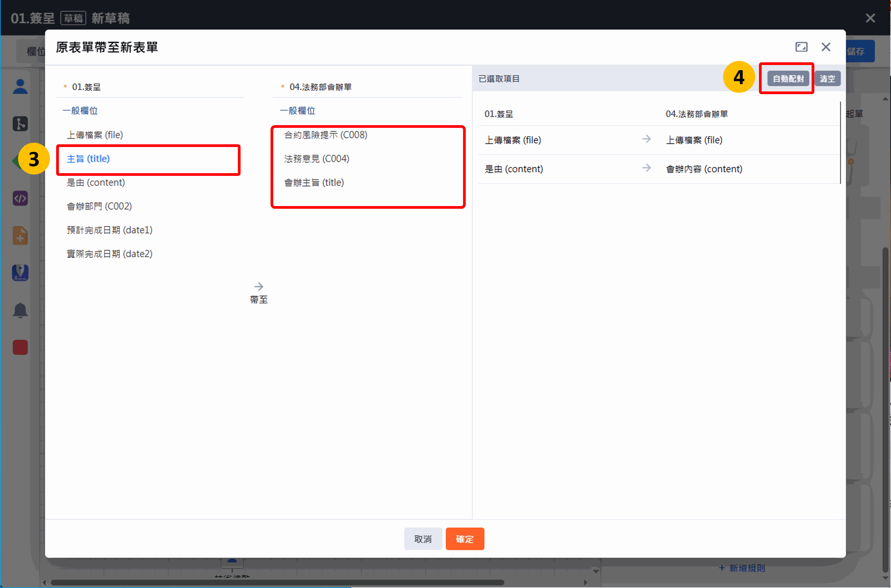Click the add document sidebar icon
Image resolution: width=891 pixels, height=588 pixels.
(x=20, y=236)
